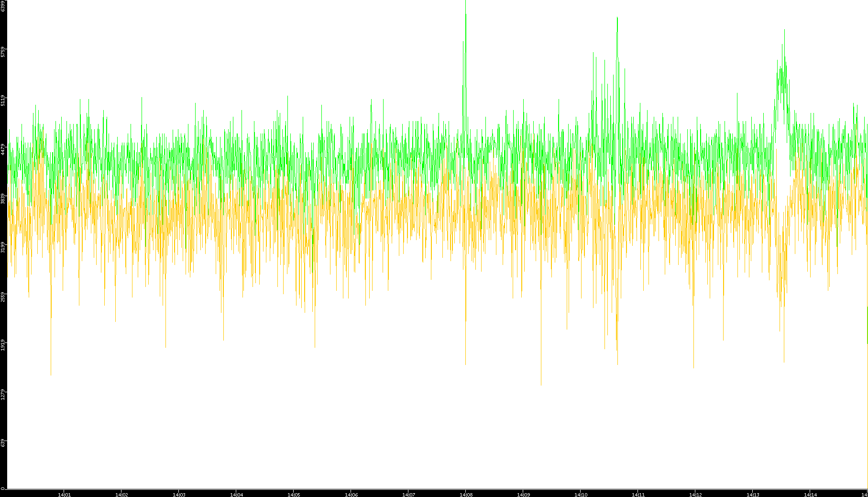Select the 4479 value on the vertical axis
868x497 pixels.
3,149
